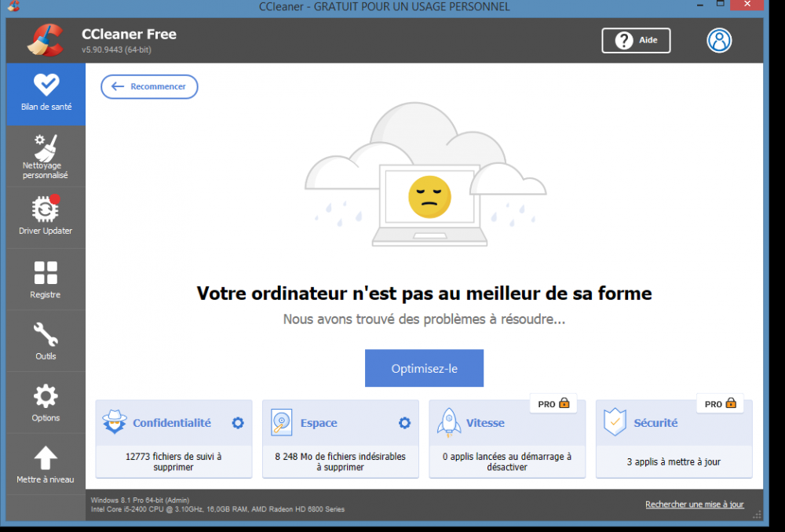The height and width of the screenshot is (532, 785).
Task: Open the Registre section
Action: tap(46, 279)
